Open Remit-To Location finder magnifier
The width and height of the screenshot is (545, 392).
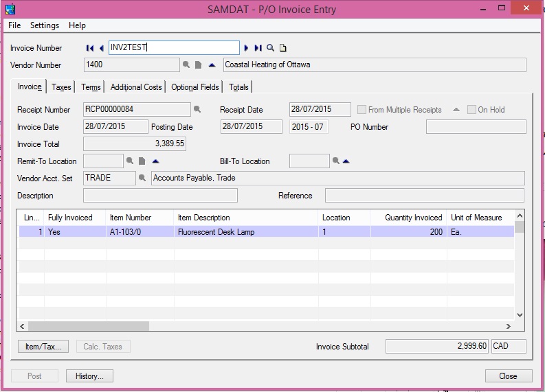point(130,161)
